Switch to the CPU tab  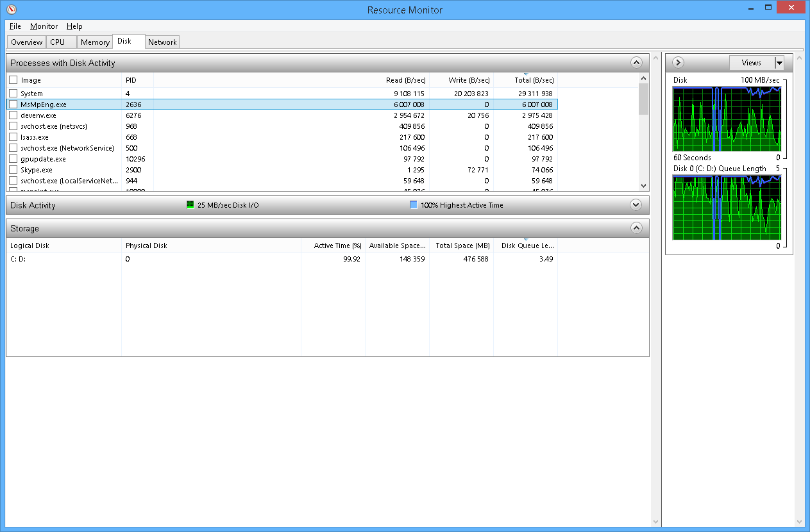click(58, 42)
